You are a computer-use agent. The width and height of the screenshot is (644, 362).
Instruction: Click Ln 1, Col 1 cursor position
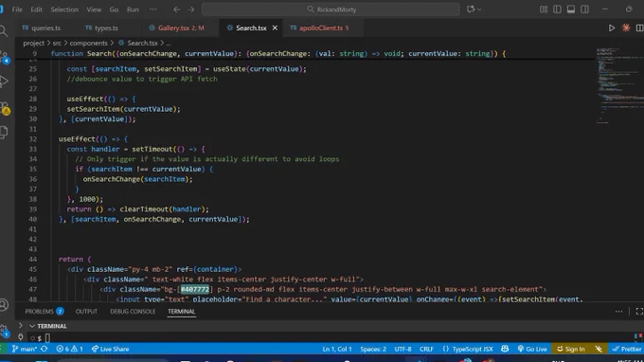337,349
